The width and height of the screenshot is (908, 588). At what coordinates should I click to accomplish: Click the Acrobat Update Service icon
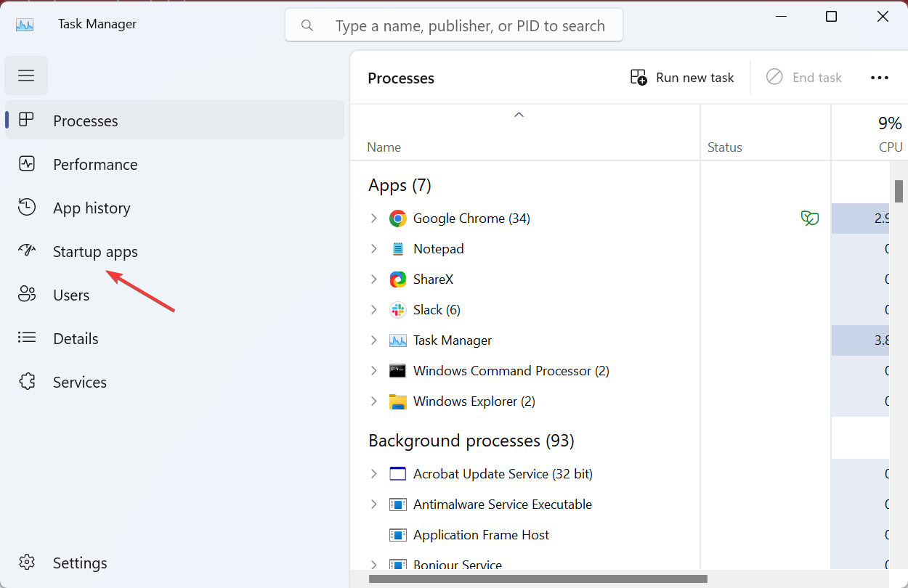point(397,474)
